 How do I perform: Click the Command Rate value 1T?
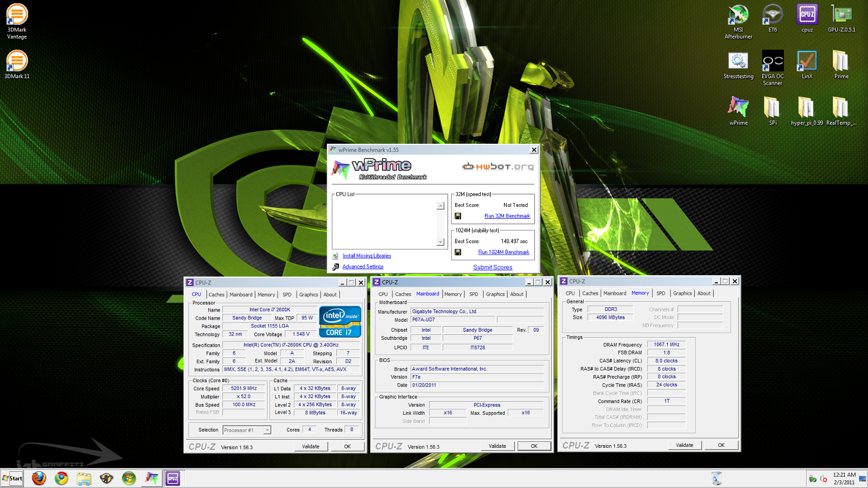pos(667,401)
